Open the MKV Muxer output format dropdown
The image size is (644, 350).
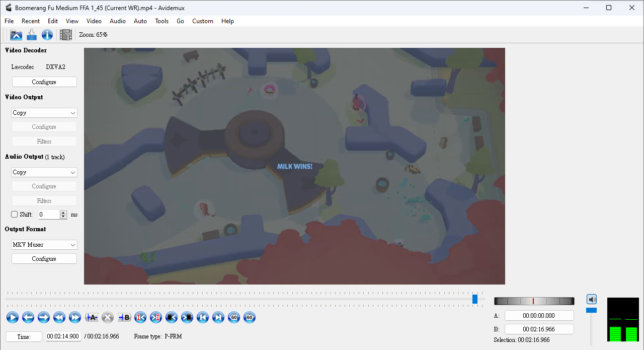pyautogui.click(x=44, y=245)
